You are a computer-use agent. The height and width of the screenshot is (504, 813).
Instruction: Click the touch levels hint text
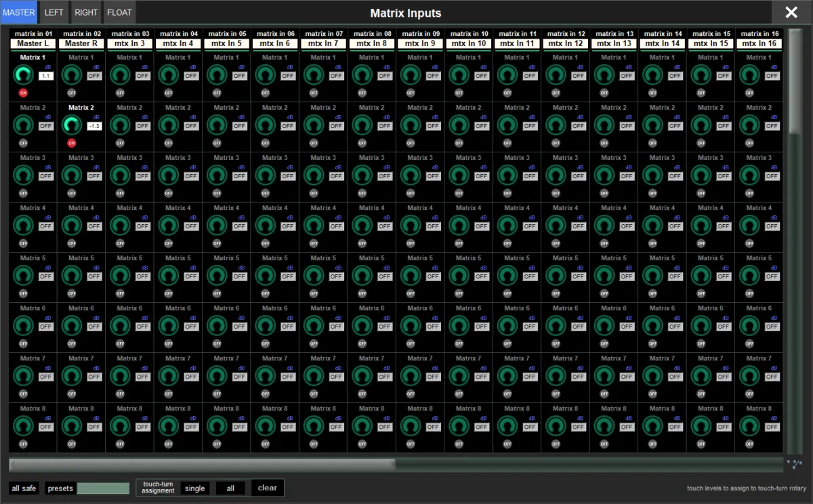pos(747,488)
